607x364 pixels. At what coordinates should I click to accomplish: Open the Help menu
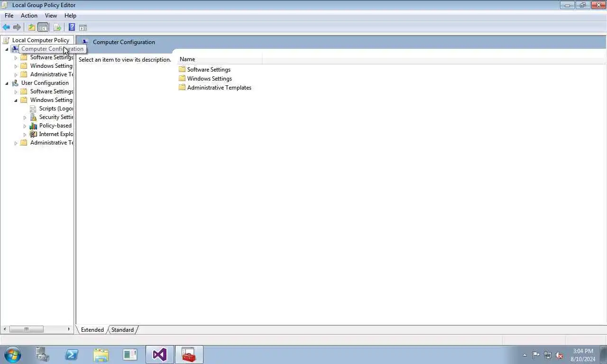pos(70,16)
